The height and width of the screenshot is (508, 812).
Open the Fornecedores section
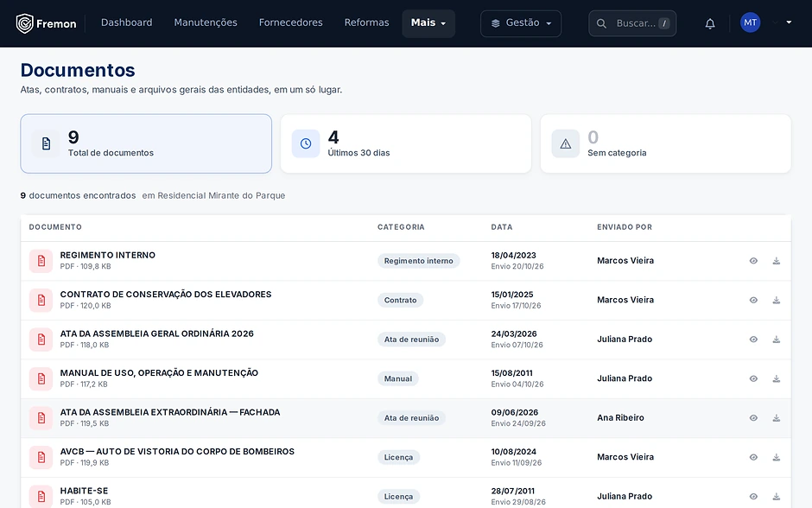pos(290,22)
